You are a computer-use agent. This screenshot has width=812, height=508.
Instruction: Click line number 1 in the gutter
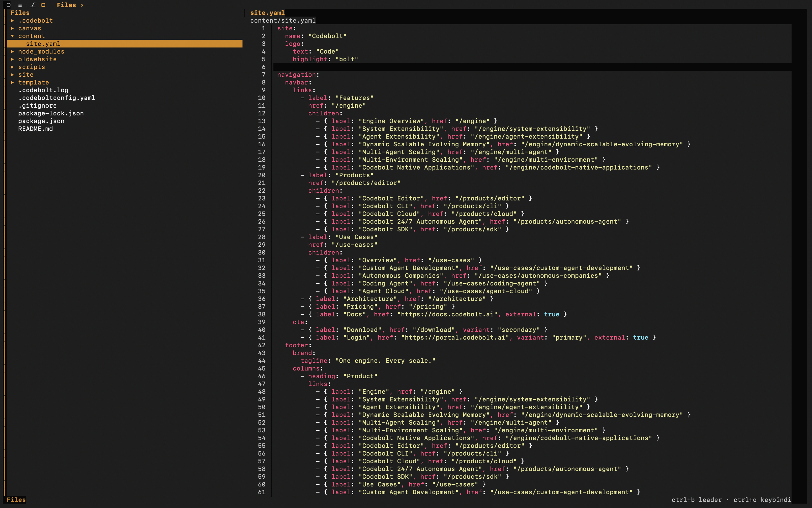[263, 28]
